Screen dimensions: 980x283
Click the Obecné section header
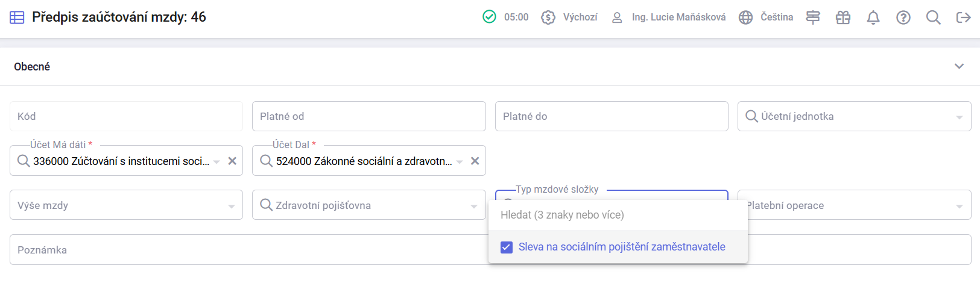coord(490,67)
